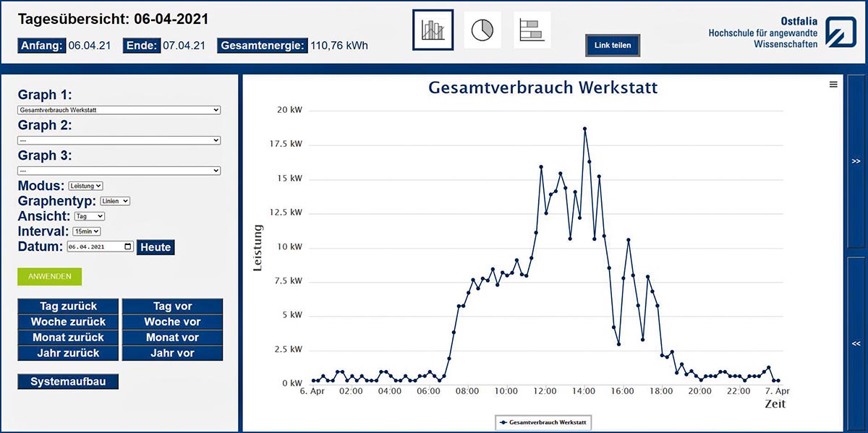Viewport: 868px width, 433px height.
Task: Click the Heute button
Action: tap(156, 247)
